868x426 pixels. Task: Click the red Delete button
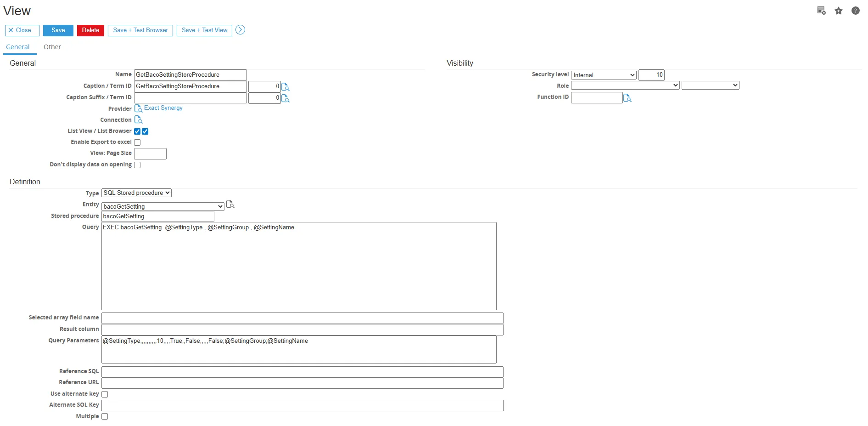click(x=90, y=30)
